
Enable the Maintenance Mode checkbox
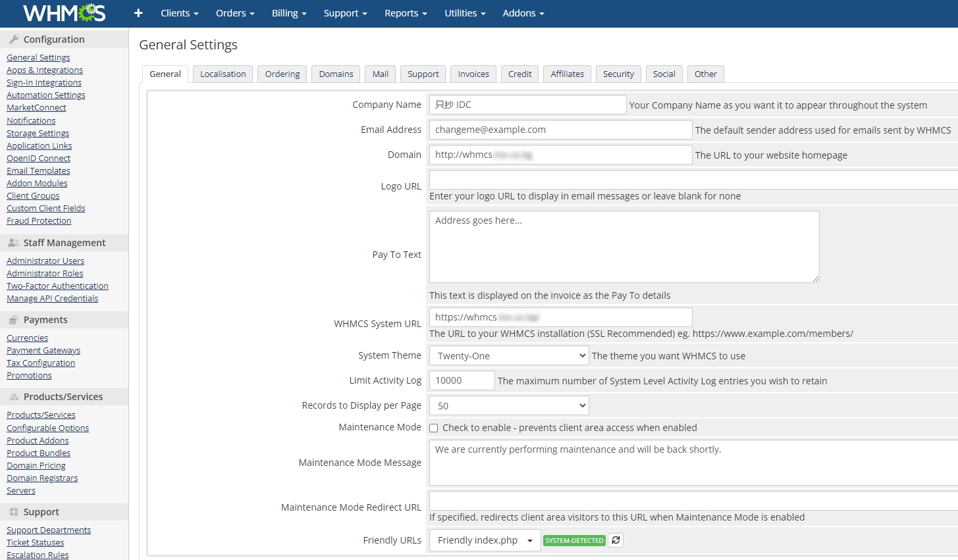pos(434,428)
